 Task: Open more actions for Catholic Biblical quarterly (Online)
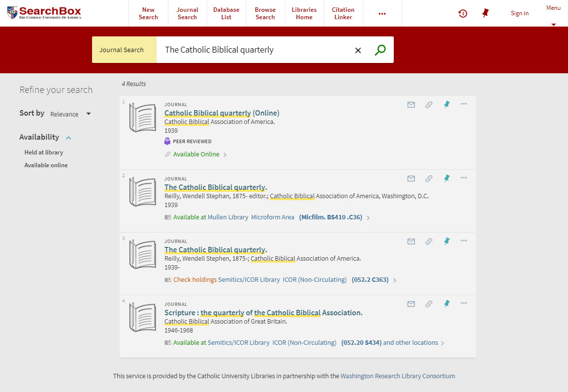(464, 104)
